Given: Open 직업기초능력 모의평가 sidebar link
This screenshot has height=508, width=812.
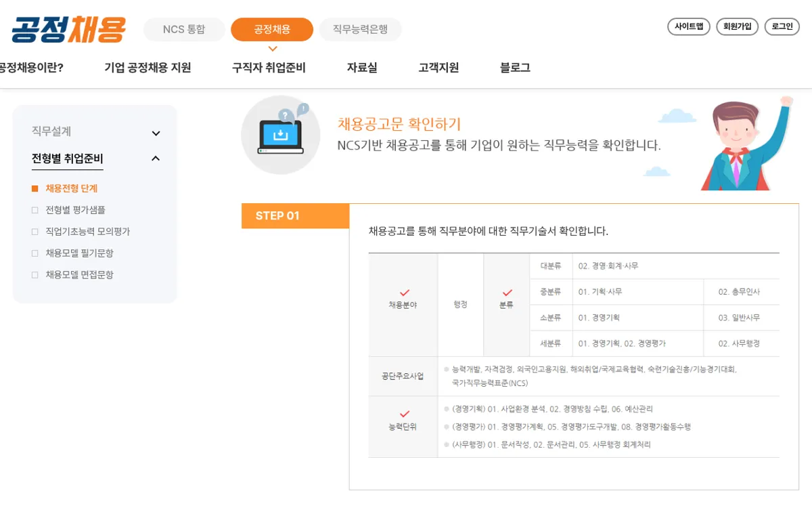Looking at the screenshot, I should [87, 232].
